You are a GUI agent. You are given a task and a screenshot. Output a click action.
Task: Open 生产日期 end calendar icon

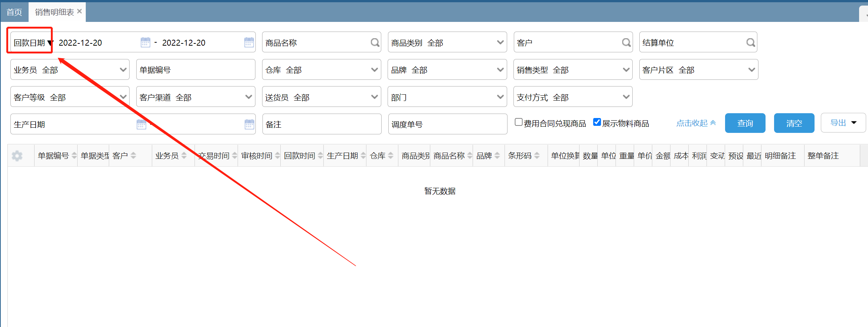(x=249, y=124)
